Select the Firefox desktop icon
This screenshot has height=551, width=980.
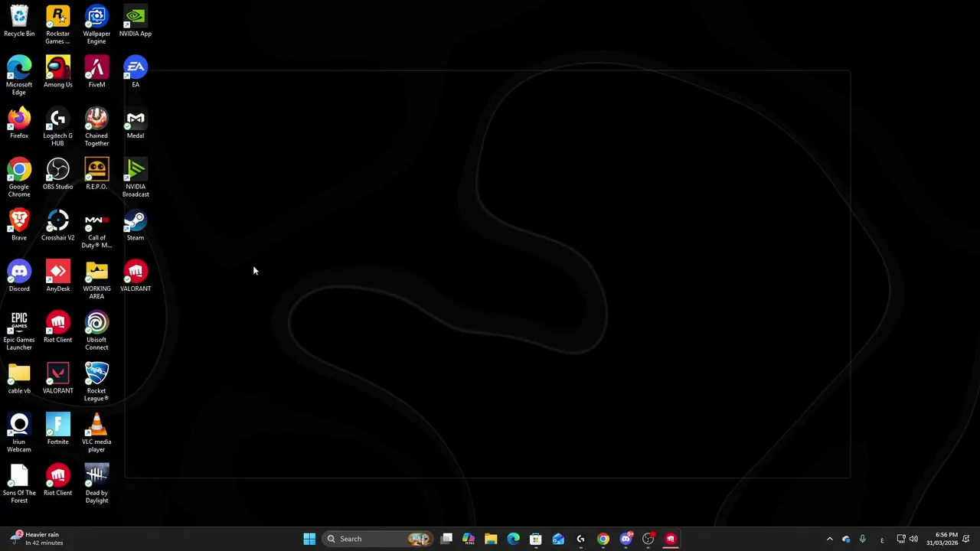[x=19, y=123]
